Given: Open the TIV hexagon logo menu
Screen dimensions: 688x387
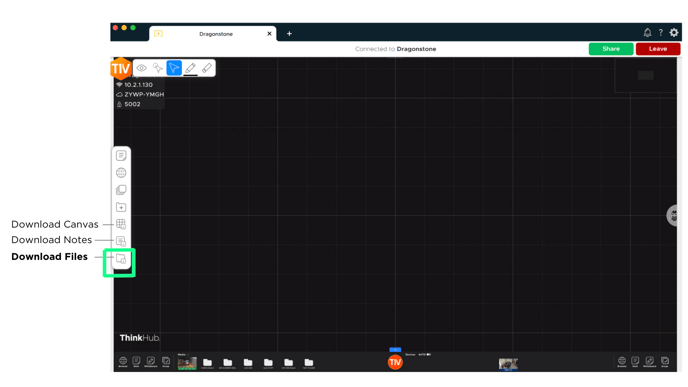Looking at the screenshot, I should click(120, 68).
